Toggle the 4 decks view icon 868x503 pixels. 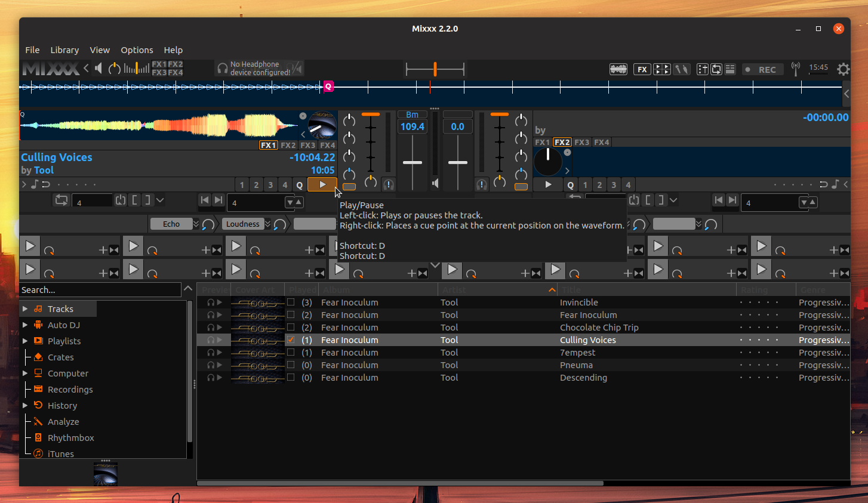pos(662,69)
